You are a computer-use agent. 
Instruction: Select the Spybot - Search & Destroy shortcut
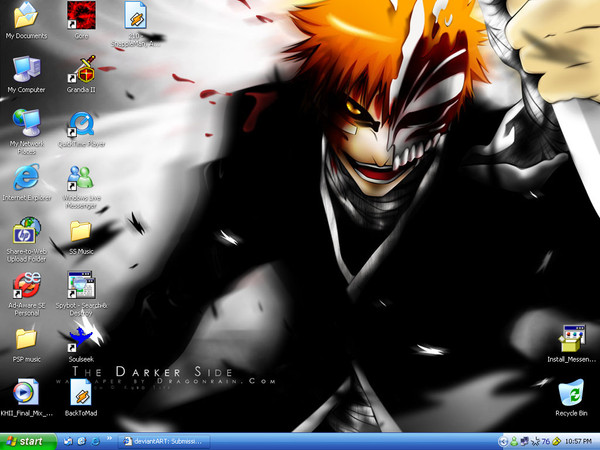click(x=81, y=285)
